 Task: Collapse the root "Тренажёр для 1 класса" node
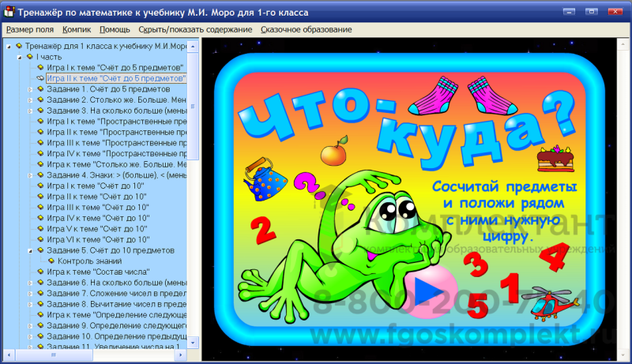(9, 47)
